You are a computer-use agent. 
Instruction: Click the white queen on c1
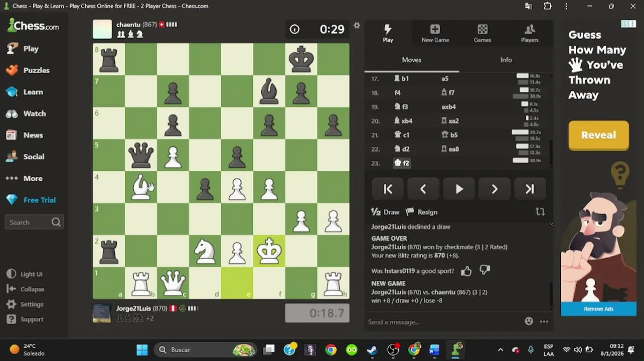173,283
